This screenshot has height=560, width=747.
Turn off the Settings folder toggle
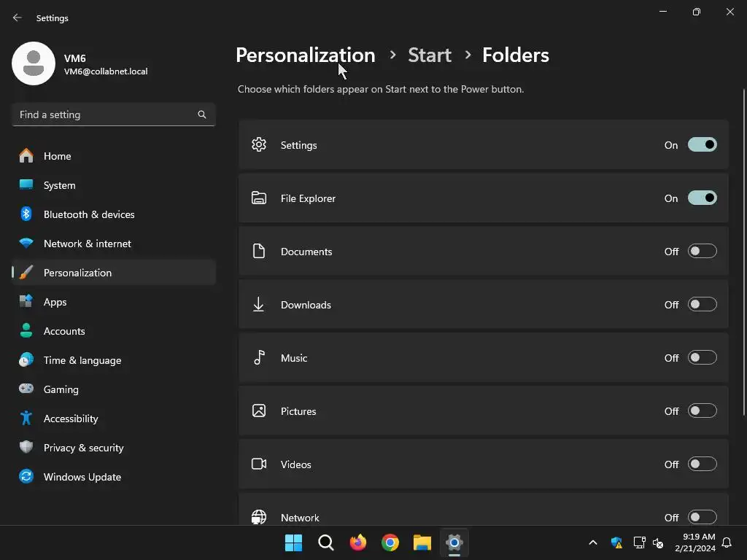click(x=702, y=145)
